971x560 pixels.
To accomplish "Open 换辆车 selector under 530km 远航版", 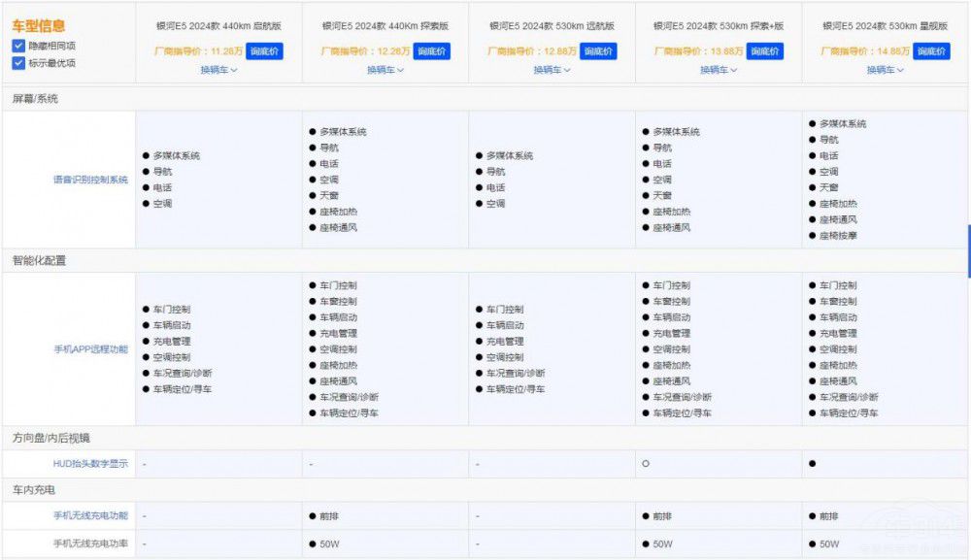I will pos(552,70).
